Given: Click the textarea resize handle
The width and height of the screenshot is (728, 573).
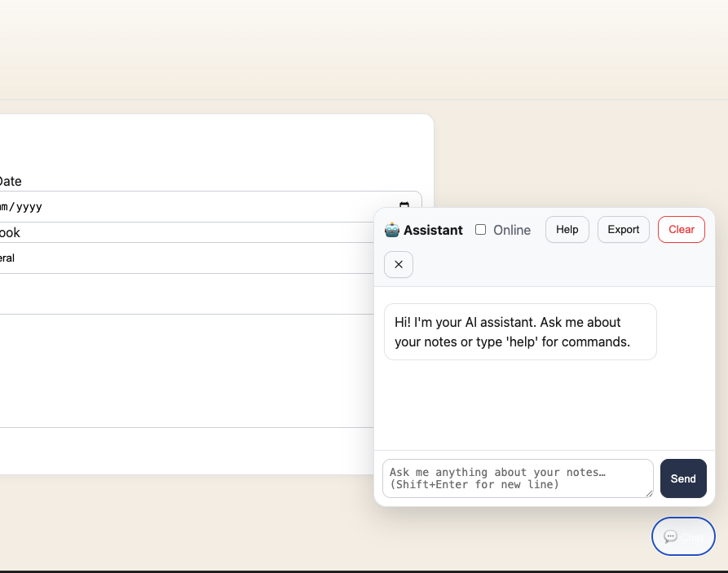Looking at the screenshot, I should [x=650, y=495].
